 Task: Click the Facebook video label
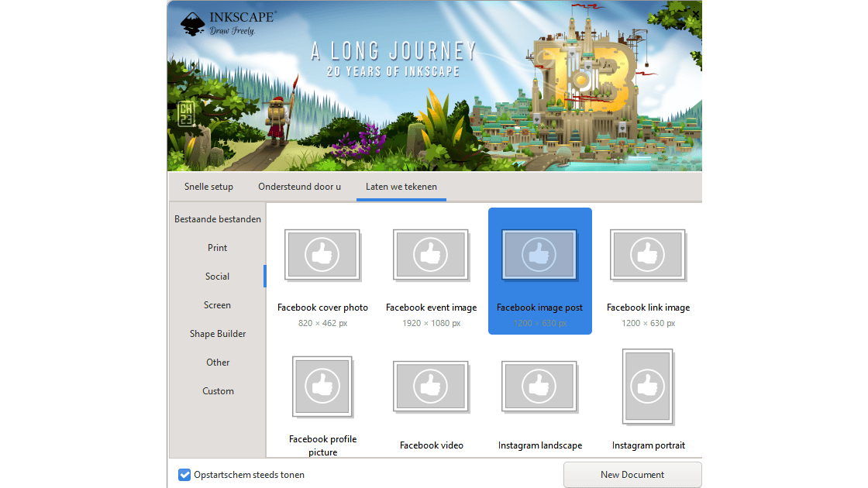click(x=431, y=445)
